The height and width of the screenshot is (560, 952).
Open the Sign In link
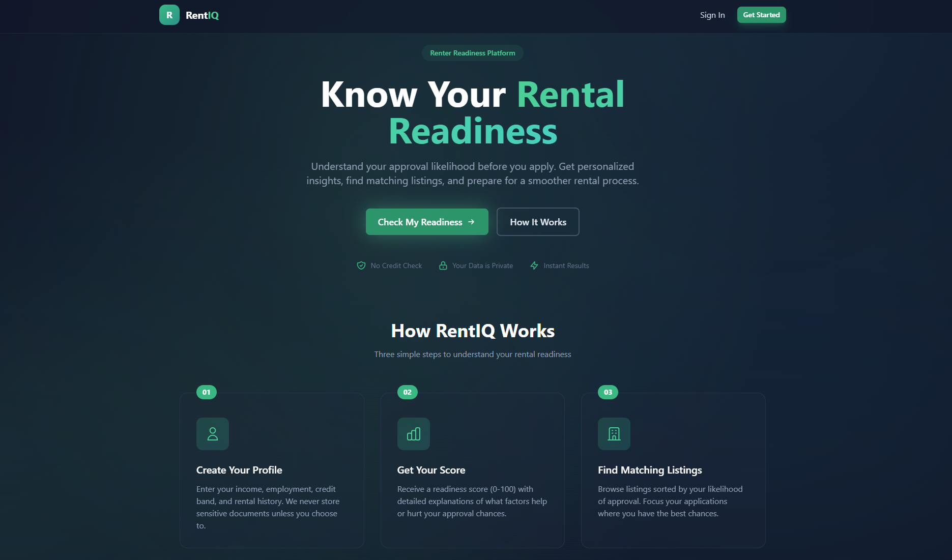[712, 15]
